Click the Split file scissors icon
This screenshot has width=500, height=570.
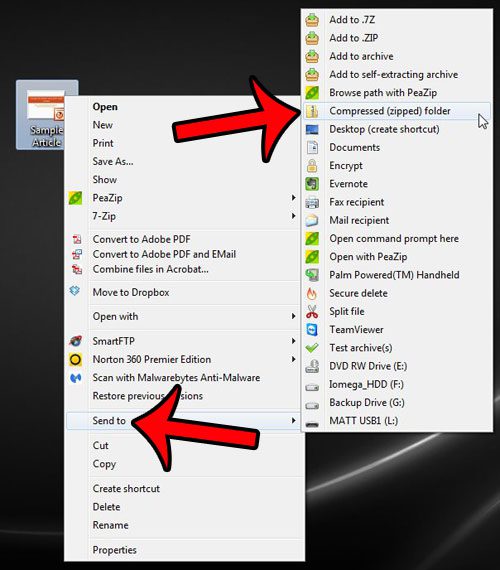312,312
